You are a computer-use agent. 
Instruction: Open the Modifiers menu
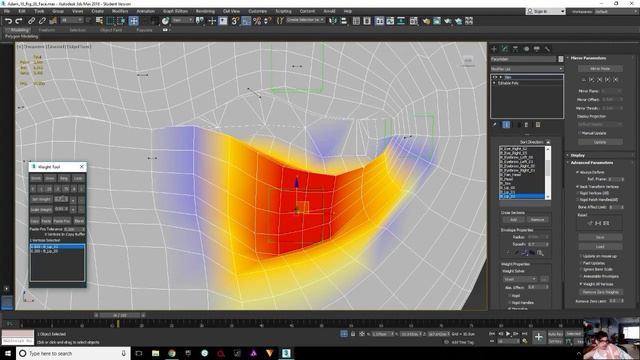120,11
